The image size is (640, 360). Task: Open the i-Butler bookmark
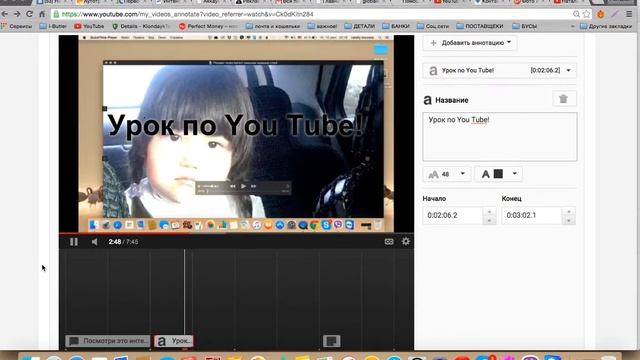click(53, 26)
